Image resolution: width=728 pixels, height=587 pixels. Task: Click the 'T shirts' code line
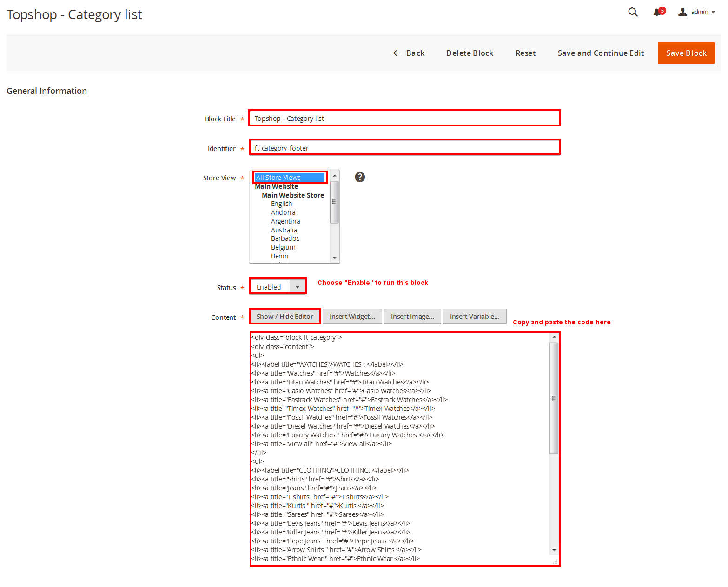click(x=320, y=497)
